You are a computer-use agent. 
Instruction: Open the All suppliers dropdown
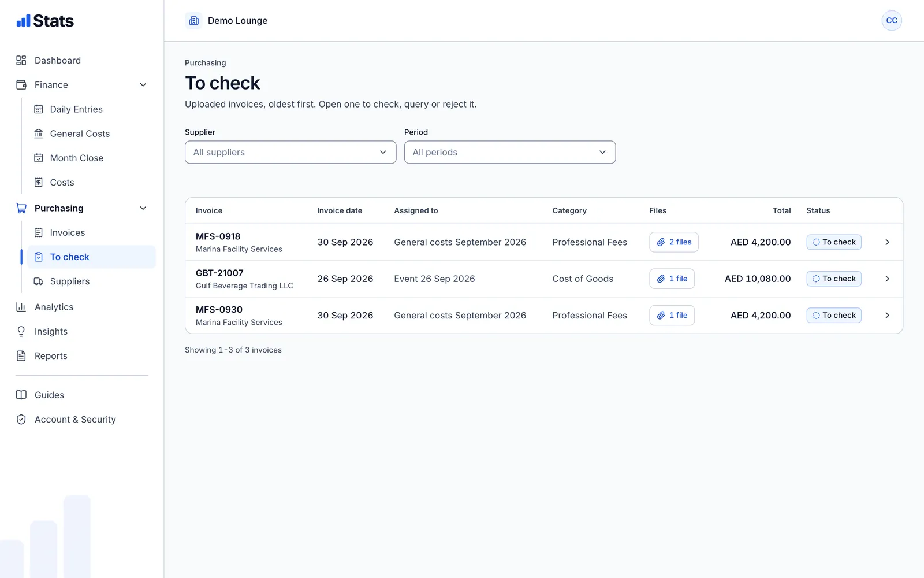click(x=290, y=152)
